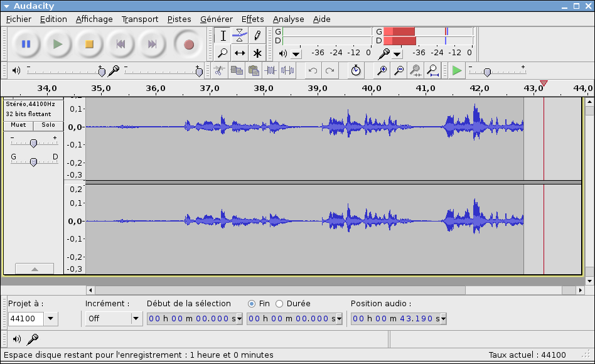Select the Fin radio button

(x=252, y=304)
